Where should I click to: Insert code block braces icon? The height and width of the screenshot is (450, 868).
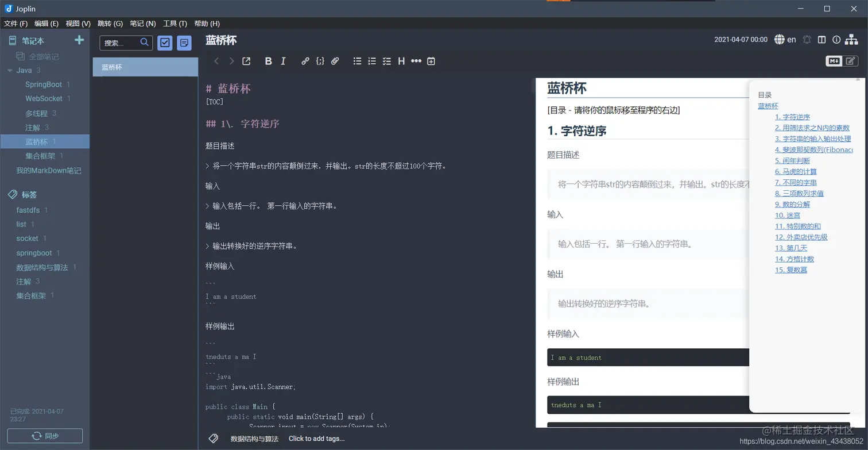coord(320,61)
